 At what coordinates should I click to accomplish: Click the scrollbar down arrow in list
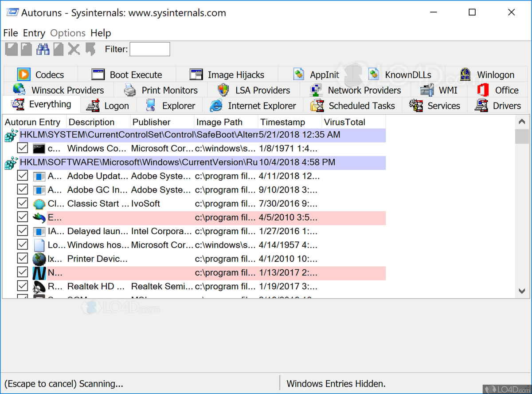[x=522, y=291]
